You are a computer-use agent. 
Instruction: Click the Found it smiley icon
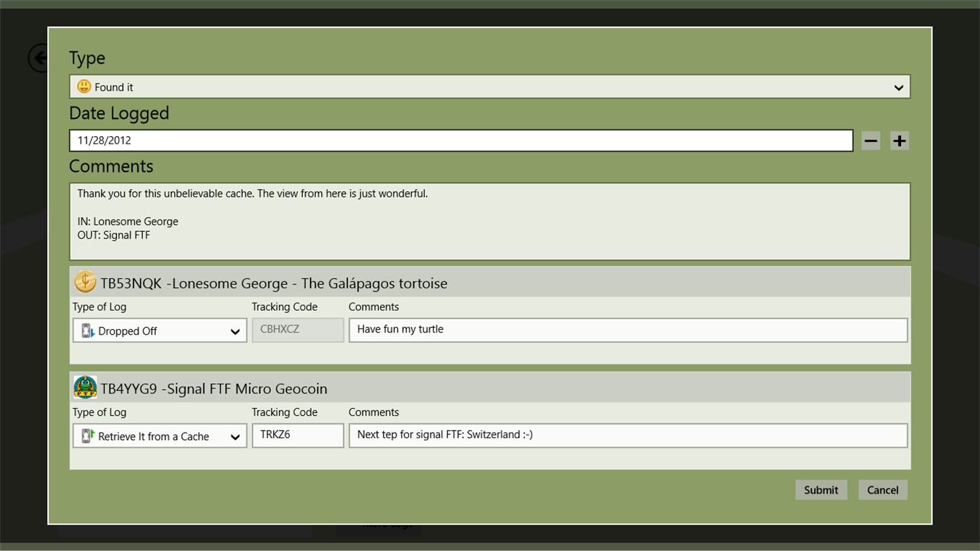pyautogui.click(x=84, y=86)
